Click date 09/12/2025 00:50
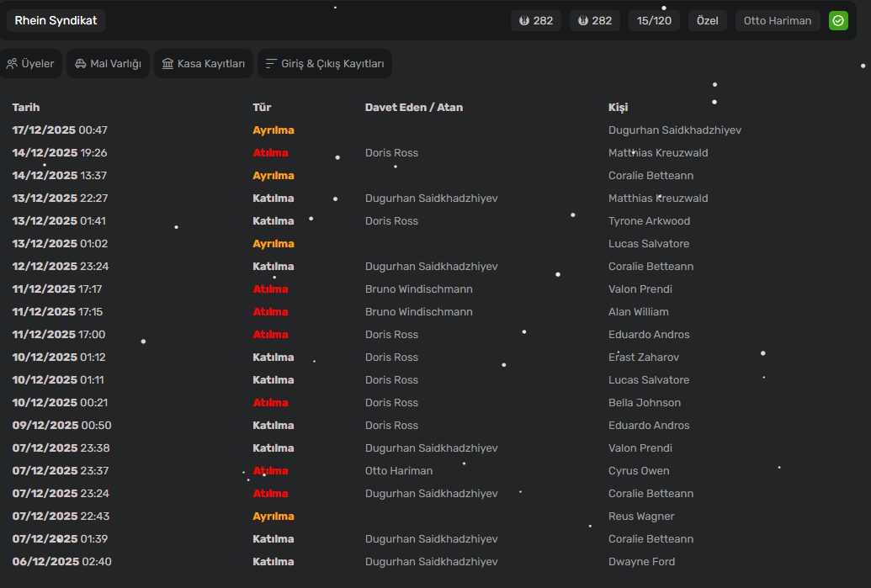This screenshot has width=871, height=588. click(x=61, y=426)
